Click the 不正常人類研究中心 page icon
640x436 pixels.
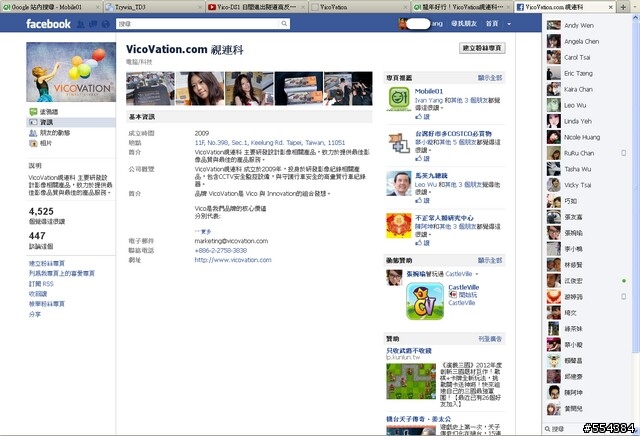pyautogui.click(x=399, y=226)
